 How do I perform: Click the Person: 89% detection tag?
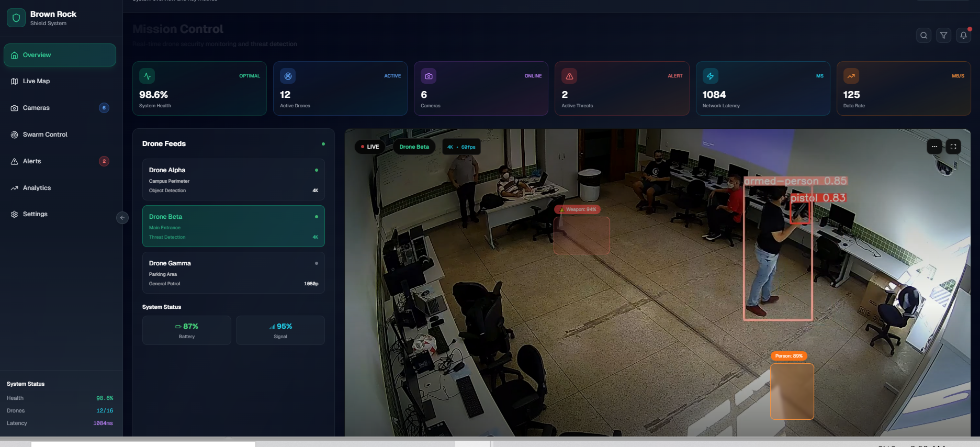tap(789, 356)
